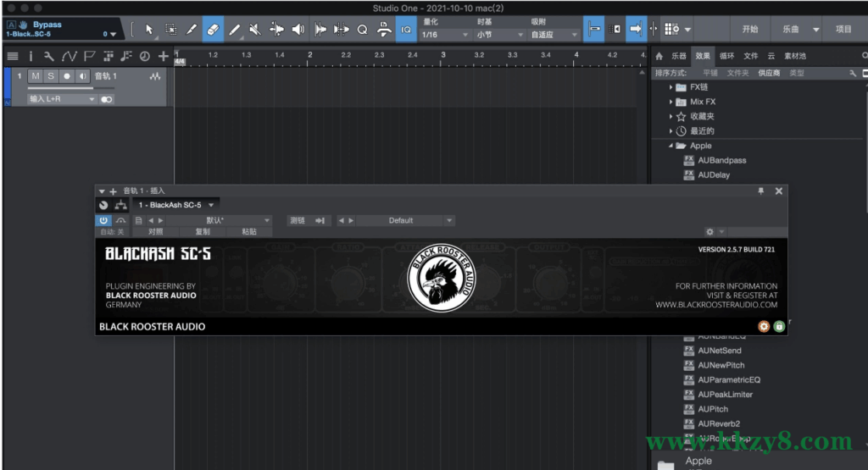This screenshot has height=470, width=868.
Task: Expand the 收藏夹 favorites folder
Action: [x=670, y=116]
